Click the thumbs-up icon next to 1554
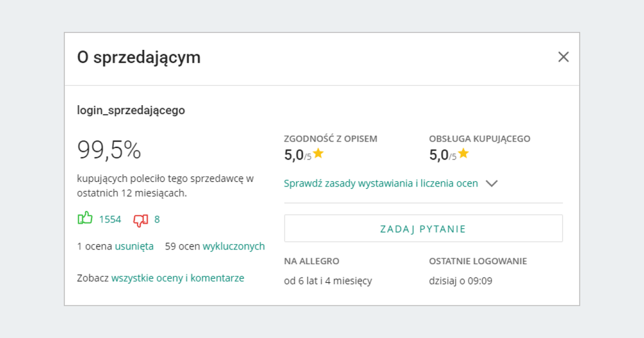Viewport: 644px width, 338px height. point(85,219)
